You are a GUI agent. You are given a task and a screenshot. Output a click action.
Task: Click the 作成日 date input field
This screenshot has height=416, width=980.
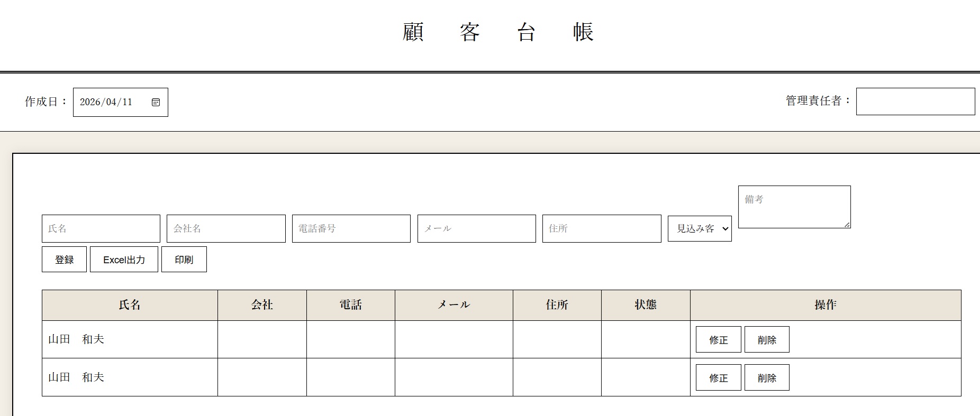[111, 102]
